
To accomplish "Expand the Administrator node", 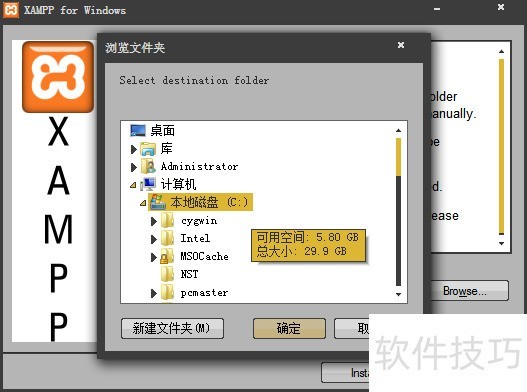I will pyautogui.click(x=134, y=167).
